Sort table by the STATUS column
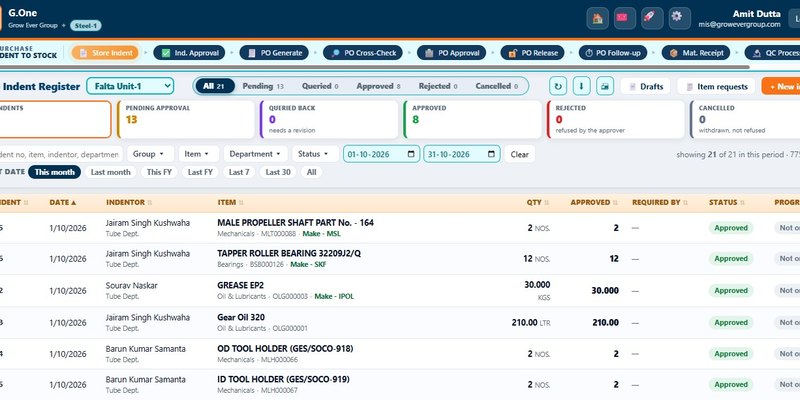Image resolution: width=800 pixels, height=400 pixels. pyautogui.click(x=727, y=203)
